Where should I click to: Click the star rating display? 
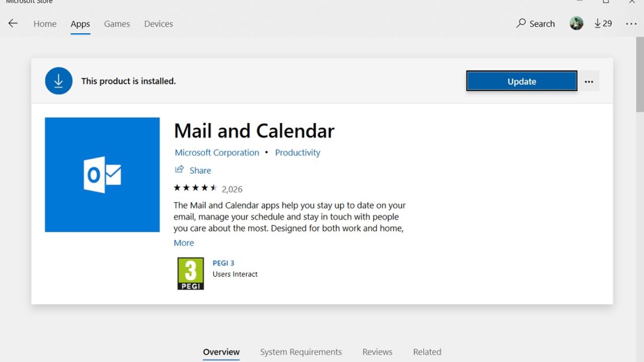[195, 188]
